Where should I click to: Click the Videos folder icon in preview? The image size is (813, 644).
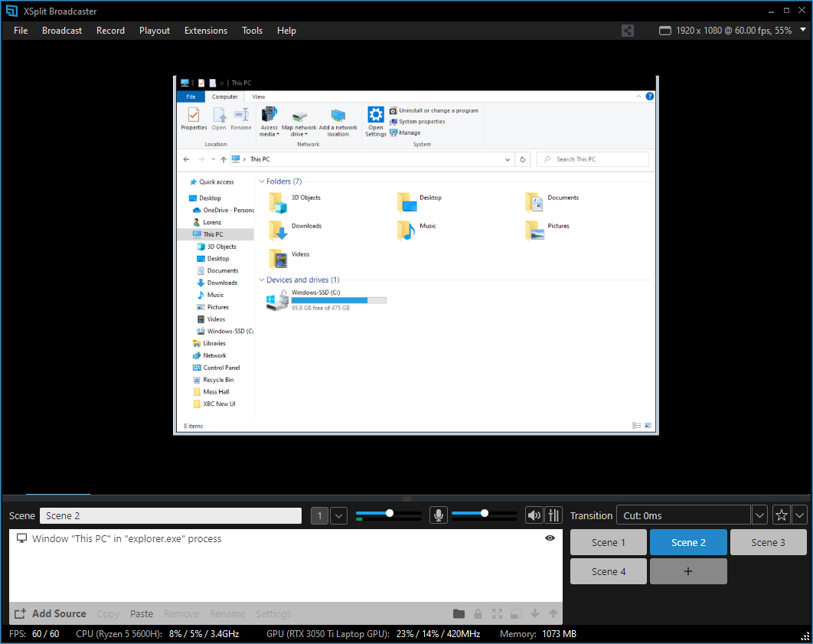[x=278, y=259]
